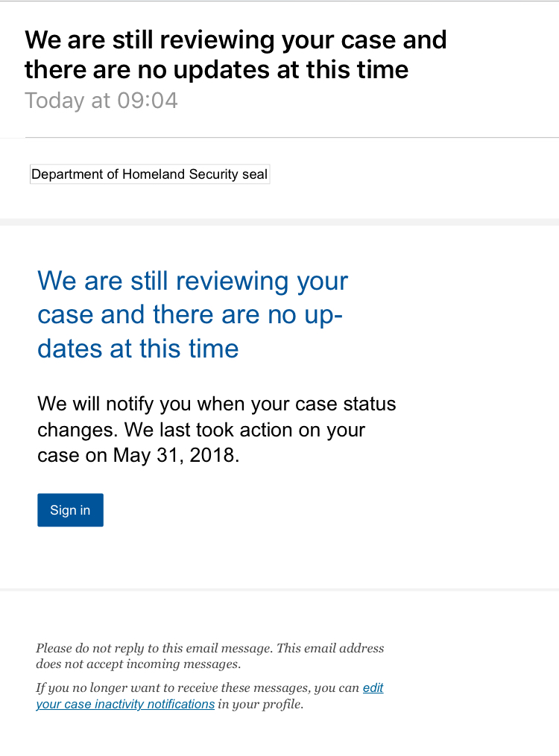Click 'in your profile' footer text
This screenshot has height=756, width=559.
point(261,705)
